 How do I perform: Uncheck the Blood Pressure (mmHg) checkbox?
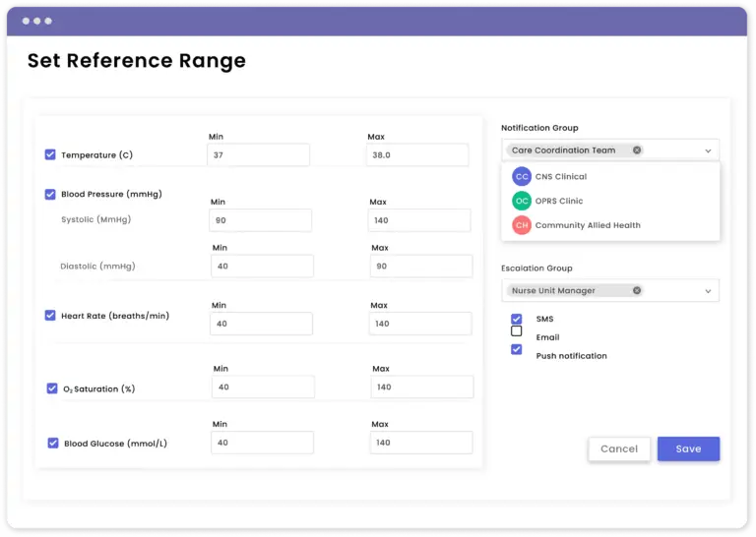(x=50, y=194)
